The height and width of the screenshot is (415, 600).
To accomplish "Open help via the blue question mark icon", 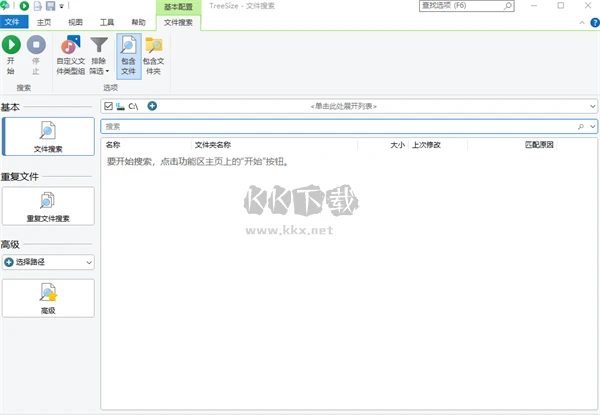I will pos(595,23).
